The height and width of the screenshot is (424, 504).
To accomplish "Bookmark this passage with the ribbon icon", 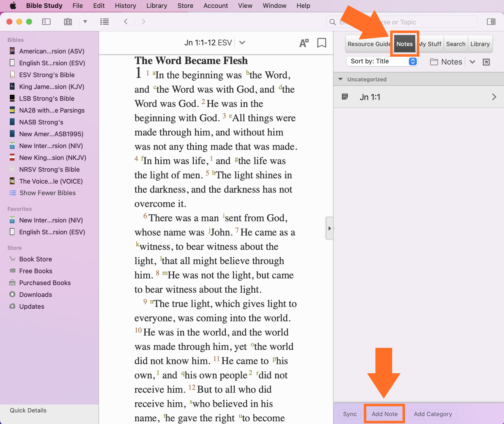I will (x=321, y=43).
